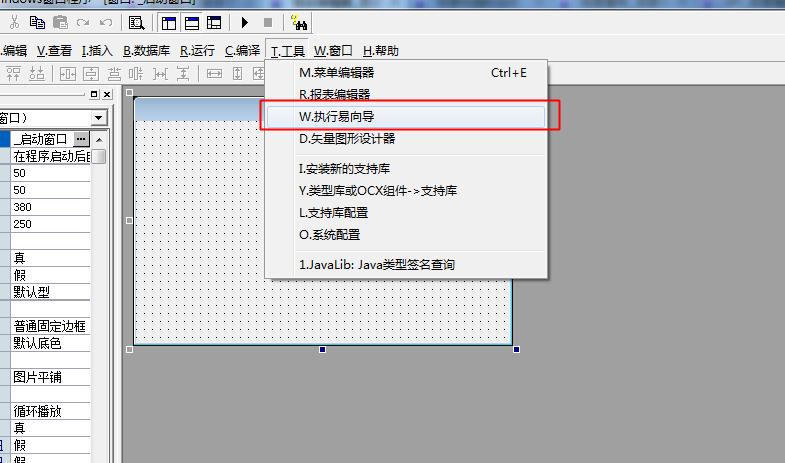Open the H.帮助 menu
This screenshot has height=463, width=785.
[x=380, y=51]
